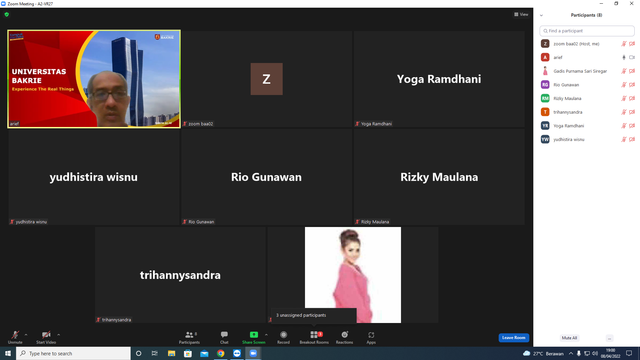640x360 pixels.
Task: Click the RM avatar for Rizky Maulana
Action: pos(545,98)
